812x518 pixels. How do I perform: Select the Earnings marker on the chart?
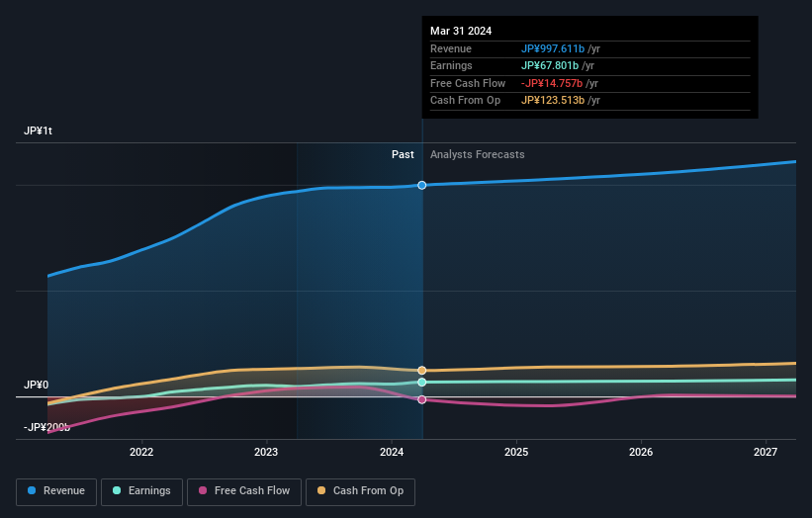point(422,383)
